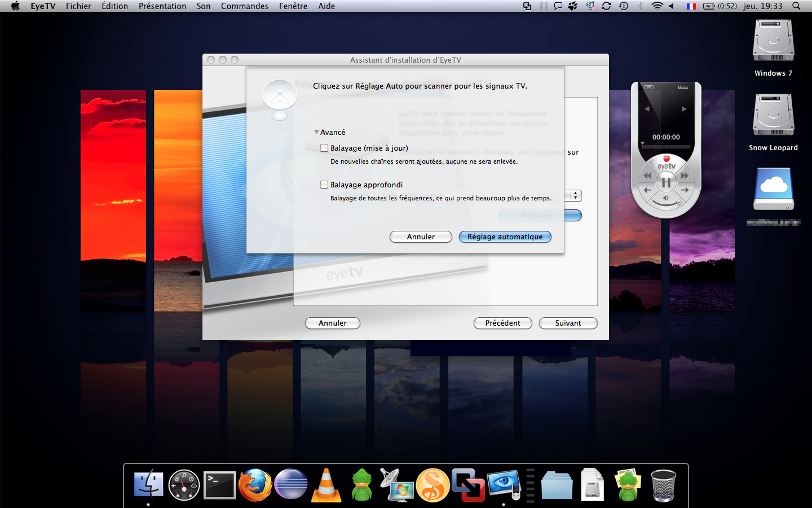Open Spotlight search magnifier
This screenshot has width=812, height=508.
796,6
